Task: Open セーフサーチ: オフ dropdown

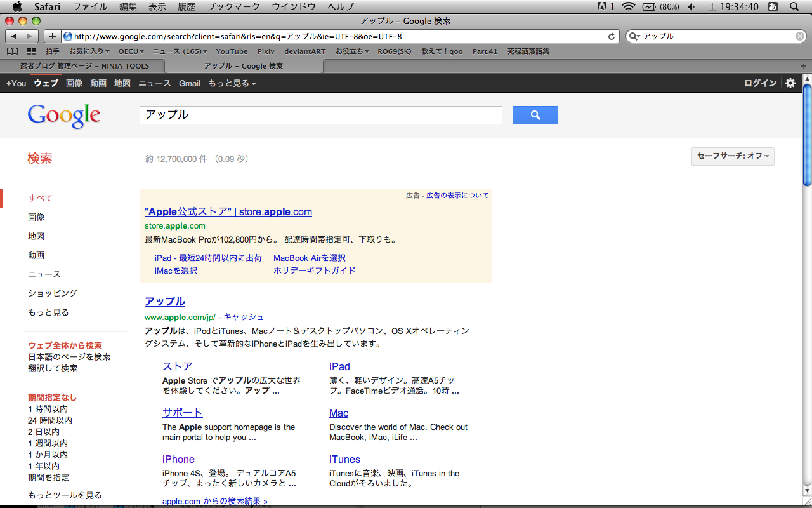Action: click(733, 156)
